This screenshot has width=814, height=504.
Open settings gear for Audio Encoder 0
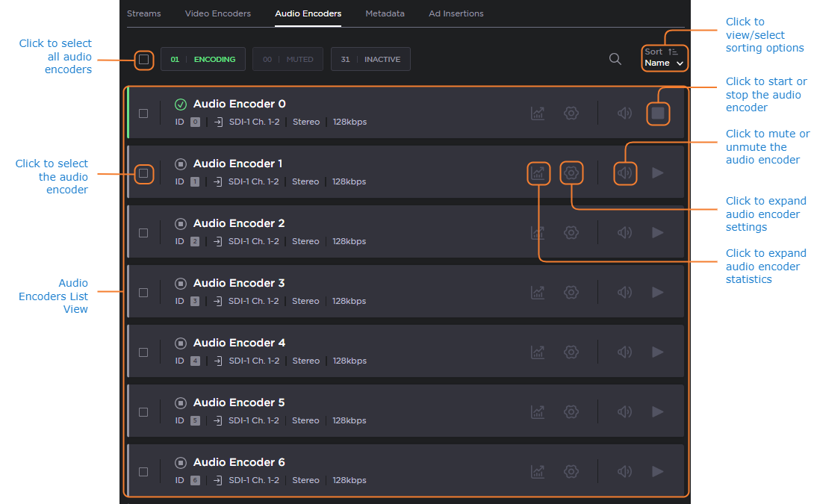click(x=571, y=113)
